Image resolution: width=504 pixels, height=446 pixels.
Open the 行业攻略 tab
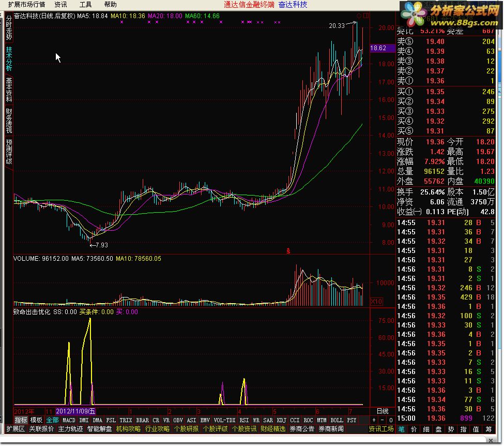tap(157, 429)
